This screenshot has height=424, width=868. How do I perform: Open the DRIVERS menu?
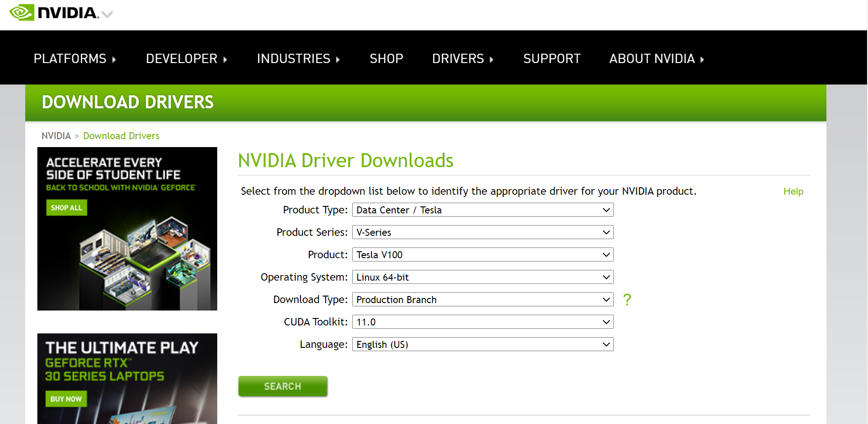462,59
